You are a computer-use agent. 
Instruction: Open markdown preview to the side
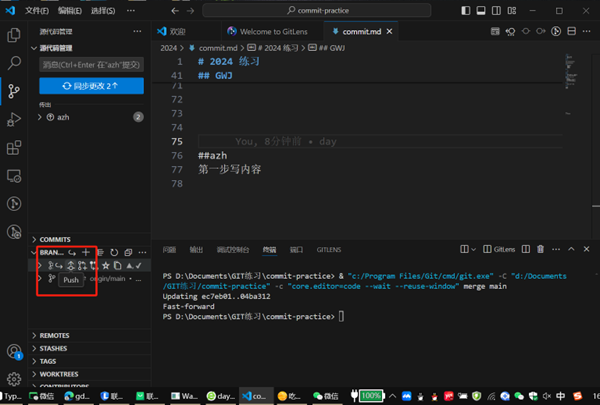495,31
